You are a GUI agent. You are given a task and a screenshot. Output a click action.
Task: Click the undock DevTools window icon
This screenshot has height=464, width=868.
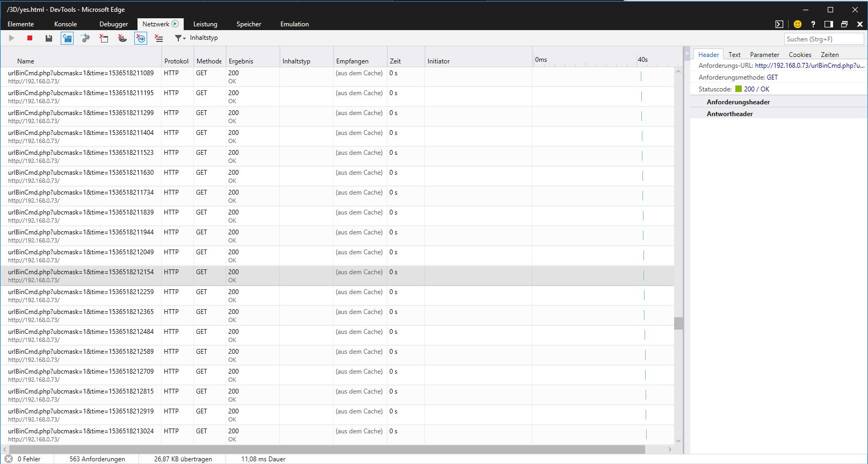pyautogui.click(x=844, y=24)
